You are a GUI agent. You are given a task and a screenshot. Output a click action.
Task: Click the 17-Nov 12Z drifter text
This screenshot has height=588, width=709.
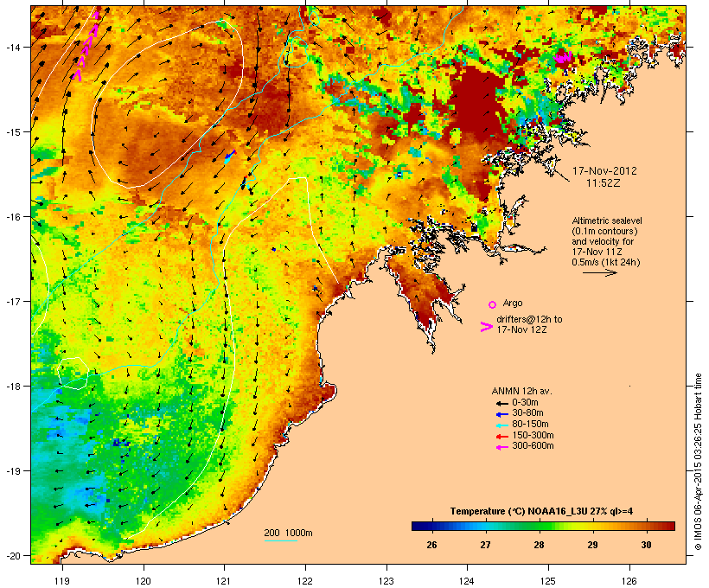pyautogui.click(x=521, y=329)
